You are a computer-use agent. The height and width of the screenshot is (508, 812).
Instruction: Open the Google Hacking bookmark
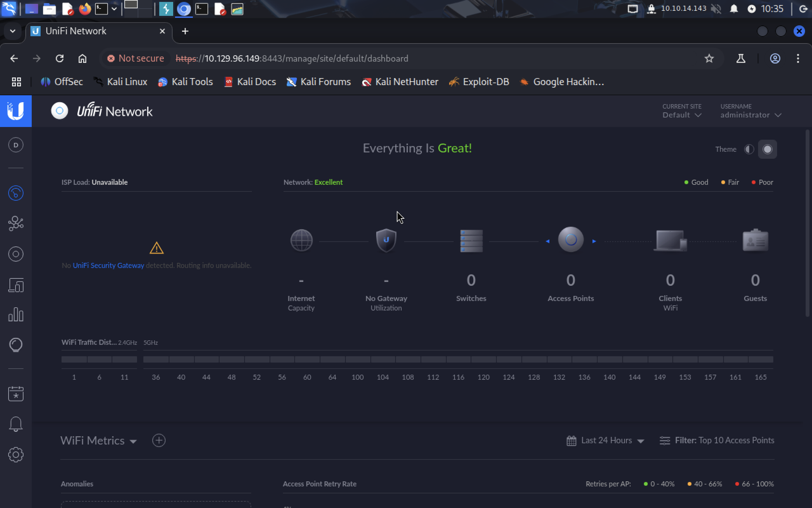(x=562, y=82)
